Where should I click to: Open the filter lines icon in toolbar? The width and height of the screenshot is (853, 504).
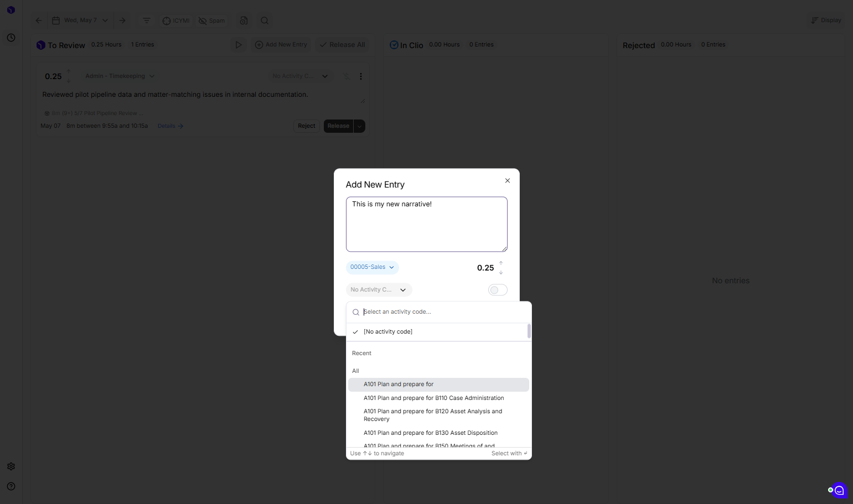[147, 20]
